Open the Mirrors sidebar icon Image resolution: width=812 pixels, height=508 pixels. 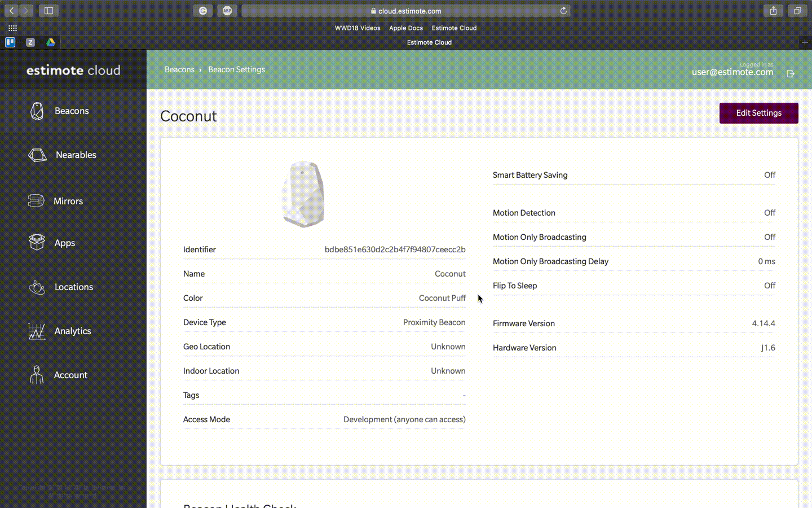36,201
